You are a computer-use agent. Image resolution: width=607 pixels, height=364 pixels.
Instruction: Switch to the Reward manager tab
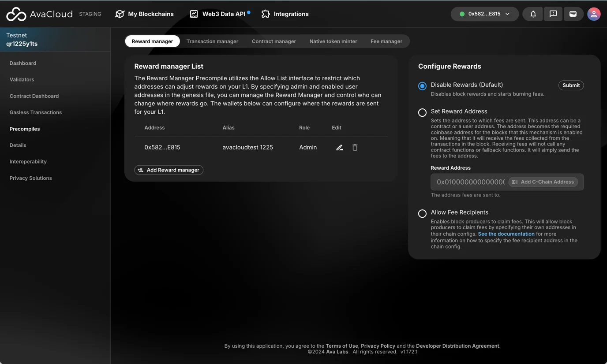(x=152, y=41)
